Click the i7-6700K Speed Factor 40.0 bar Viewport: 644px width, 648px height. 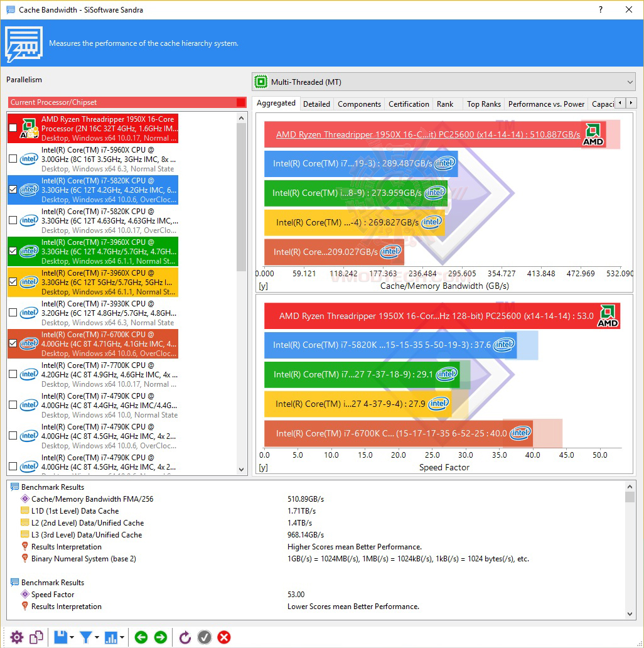click(x=398, y=433)
